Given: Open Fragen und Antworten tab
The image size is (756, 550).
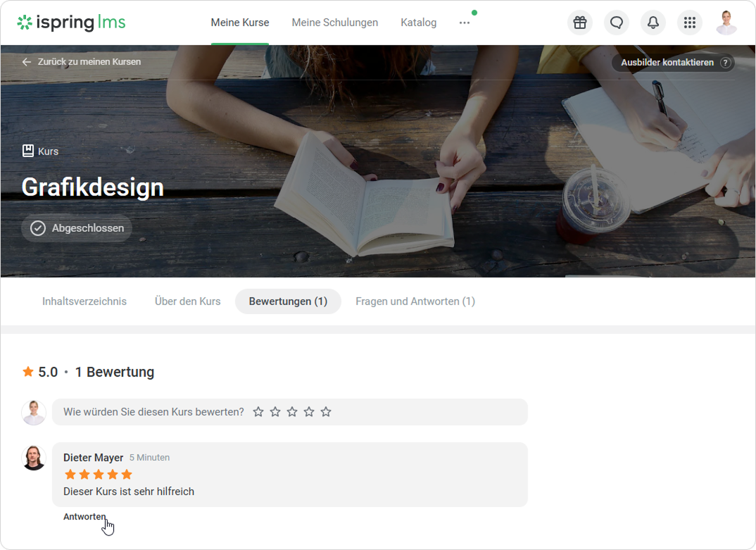Looking at the screenshot, I should [415, 301].
